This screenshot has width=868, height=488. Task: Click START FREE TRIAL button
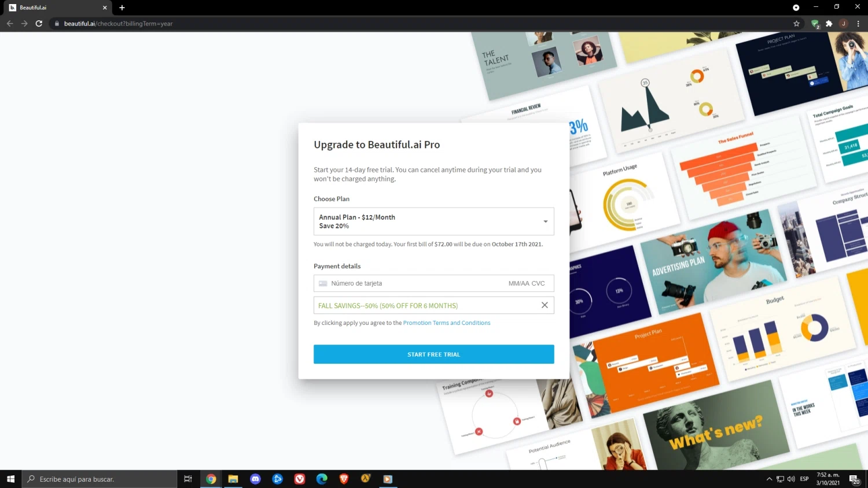(433, 354)
